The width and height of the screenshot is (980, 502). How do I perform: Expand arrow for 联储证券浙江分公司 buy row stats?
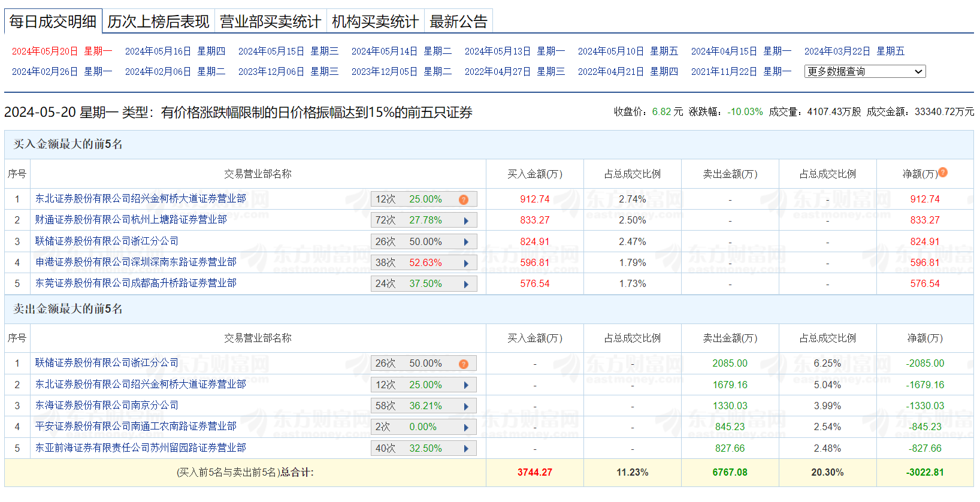[466, 242]
